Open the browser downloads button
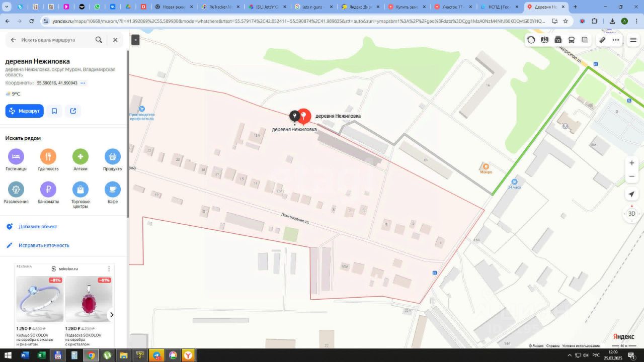Screen dimensions: 644x362 point(612,21)
